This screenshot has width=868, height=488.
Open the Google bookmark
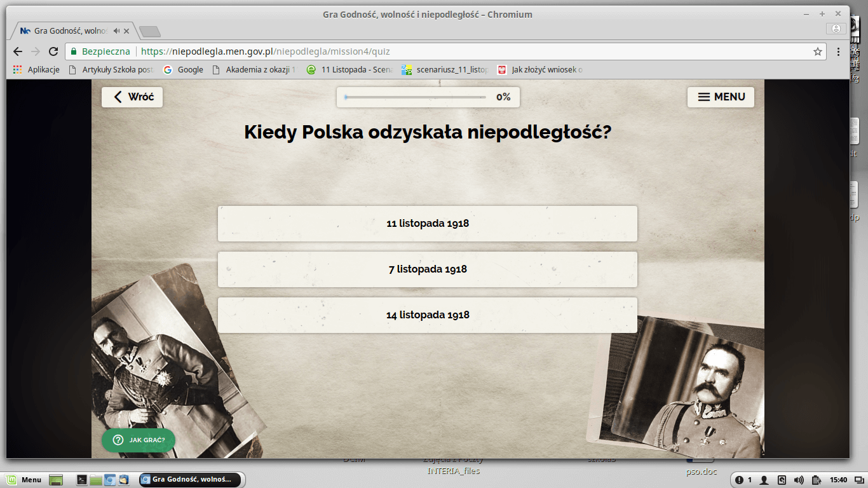[184, 70]
